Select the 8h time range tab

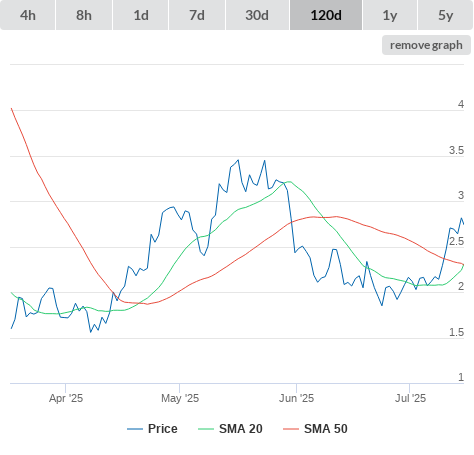pyautogui.click(x=84, y=15)
